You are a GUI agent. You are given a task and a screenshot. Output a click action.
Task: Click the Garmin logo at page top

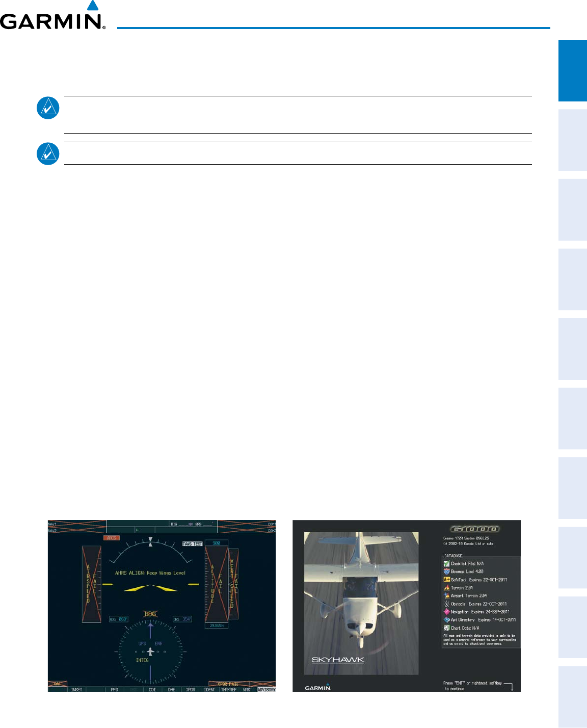(53, 15)
